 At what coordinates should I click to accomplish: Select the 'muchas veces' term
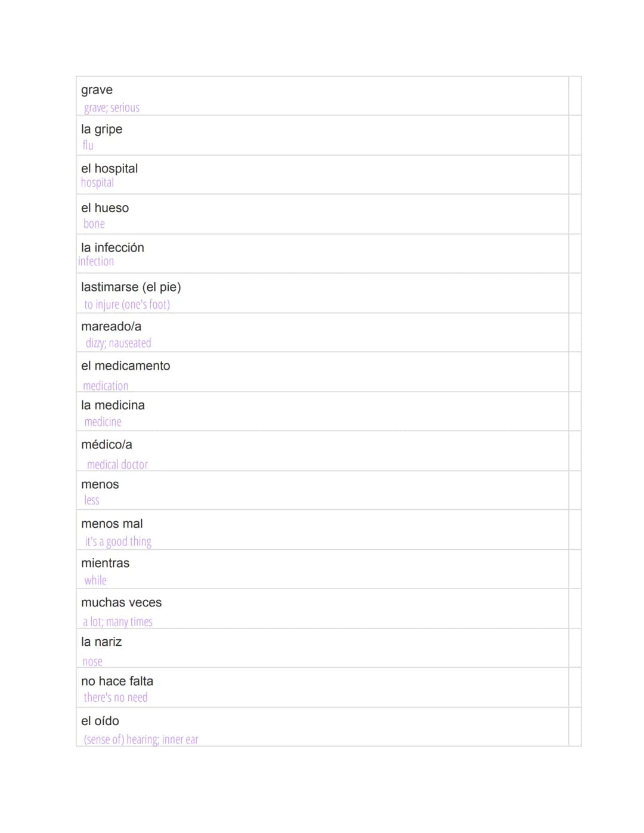click(x=121, y=603)
